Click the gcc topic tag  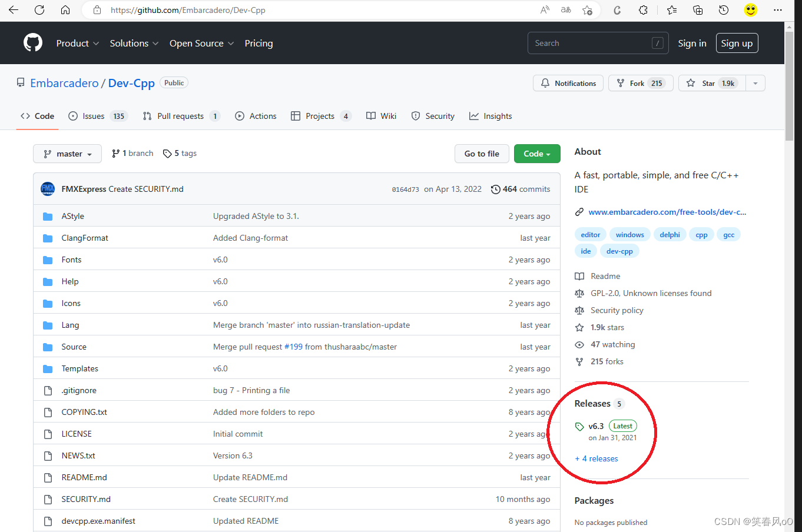click(728, 234)
